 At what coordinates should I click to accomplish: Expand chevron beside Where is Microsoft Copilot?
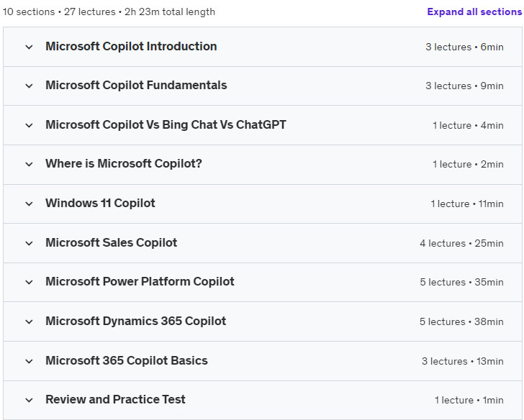(x=29, y=164)
